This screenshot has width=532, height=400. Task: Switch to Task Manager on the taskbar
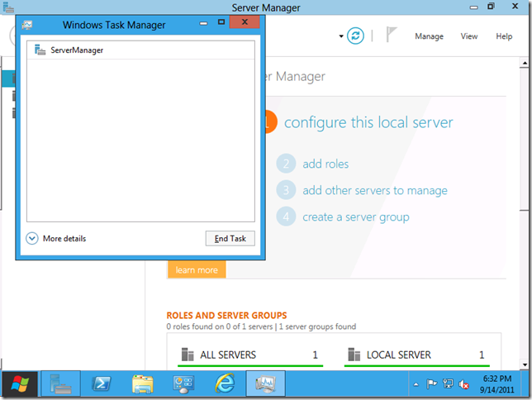pos(265,384)
